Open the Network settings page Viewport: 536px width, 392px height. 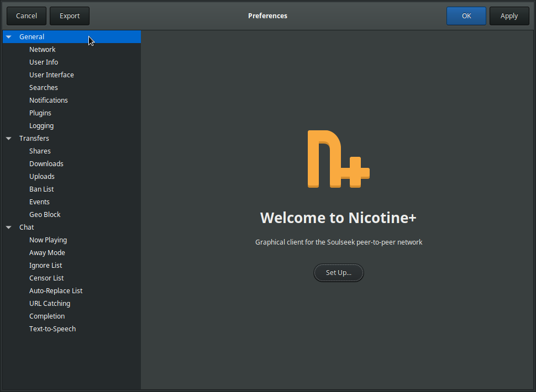coord(72,50)
